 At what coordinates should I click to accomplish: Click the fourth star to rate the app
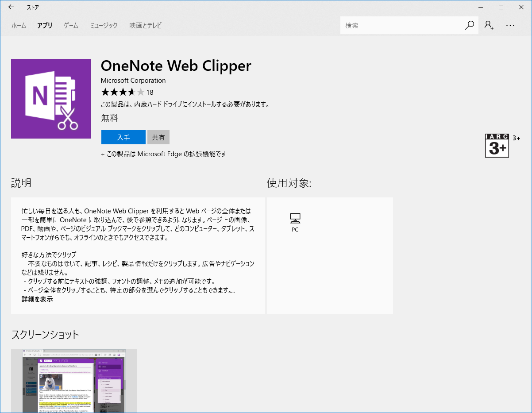pyautogui.click(x=132, y=92)
